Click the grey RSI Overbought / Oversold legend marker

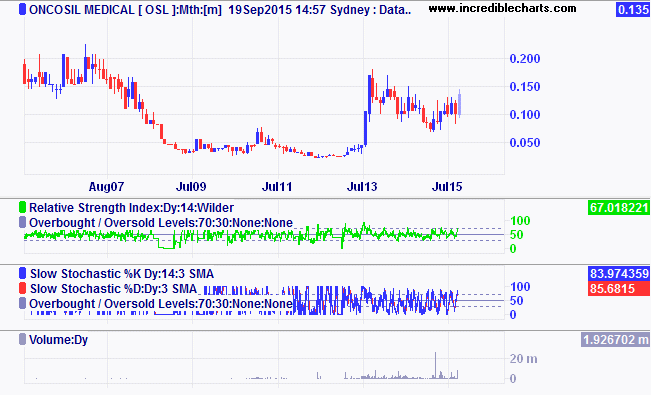click(22, 222)
